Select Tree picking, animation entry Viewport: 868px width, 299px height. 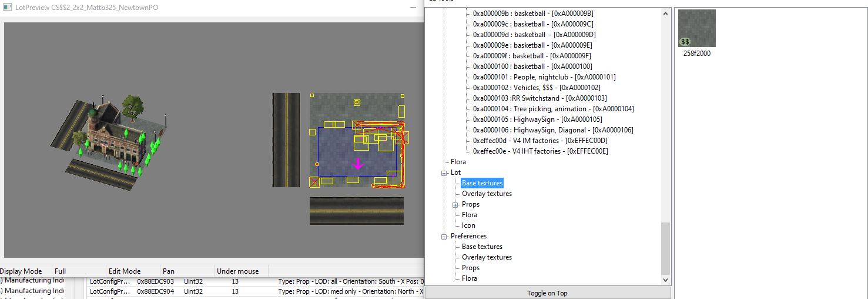pyautogui.click(x=553, y=109)
